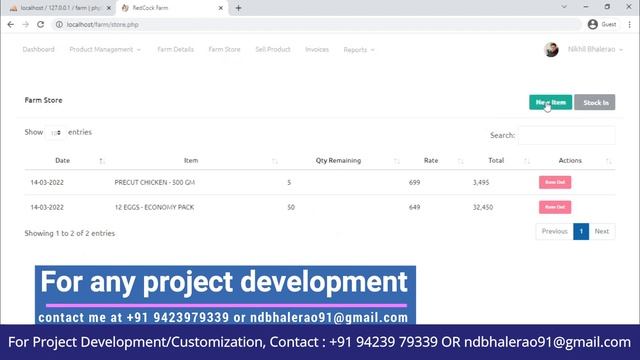The image size is (640, 360).
Task: Close the RedCock Farm tab
Action: [x=220, y=8]
